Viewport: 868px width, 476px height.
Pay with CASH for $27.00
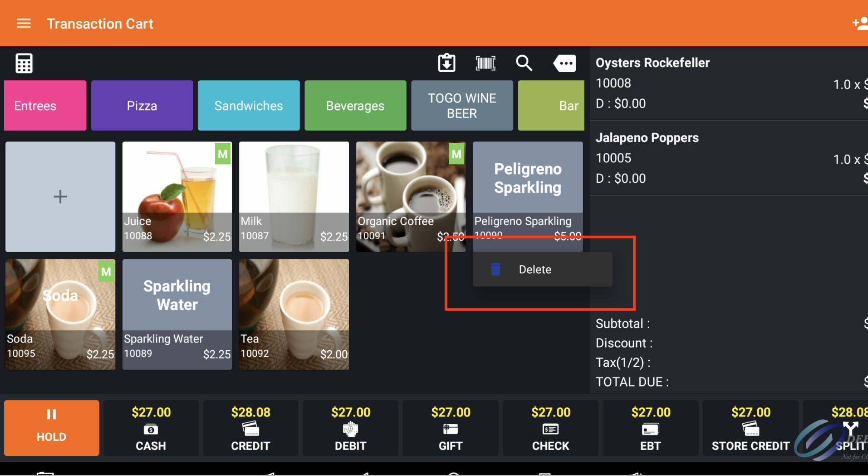click(151, 428)
